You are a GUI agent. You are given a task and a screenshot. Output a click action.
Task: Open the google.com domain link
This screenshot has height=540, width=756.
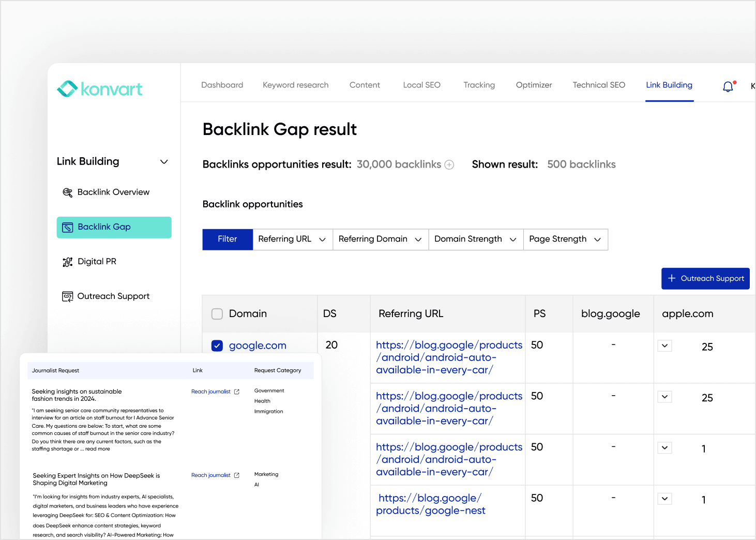point(258,346)
